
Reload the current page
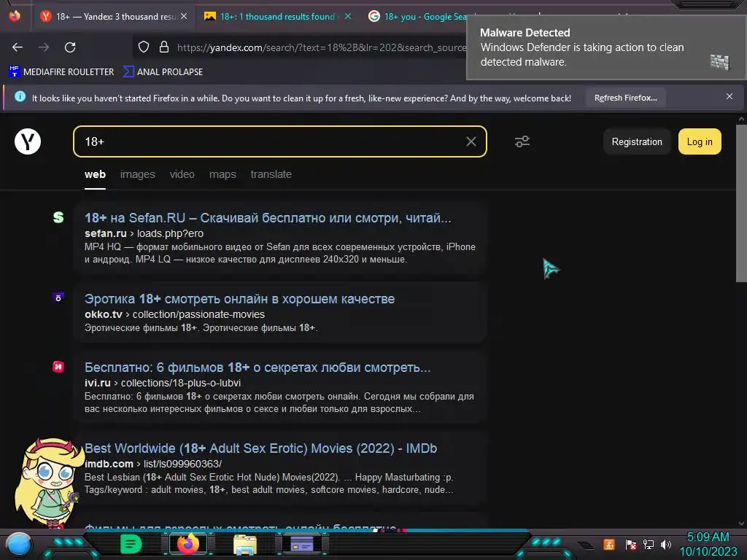(x=70, y=47)
